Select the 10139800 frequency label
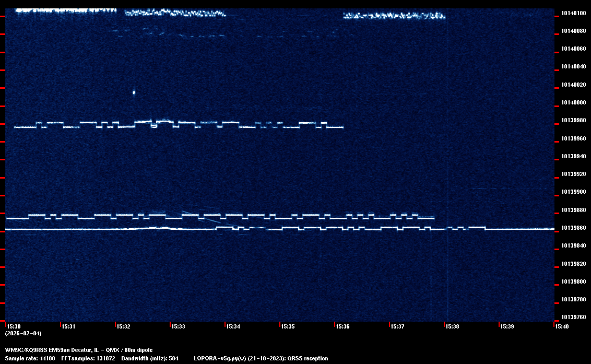The height and width of the screenshot is (364, 591). (573, 281)
